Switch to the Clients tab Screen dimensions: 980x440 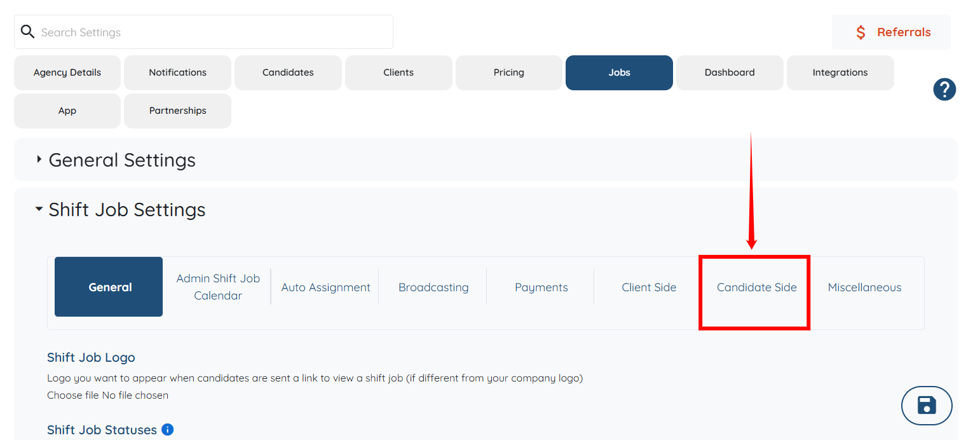[398, 72]
